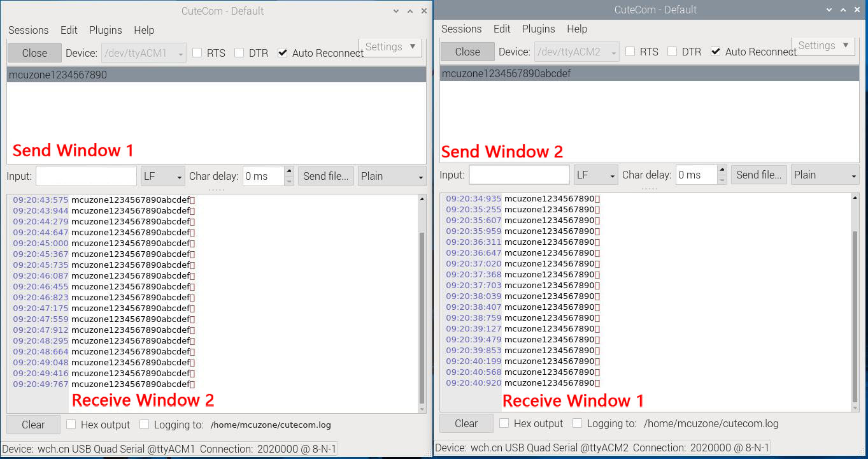Select history entry mcuzone1234567890abcdef
This screenshot has width=868, height=459.
650,73
